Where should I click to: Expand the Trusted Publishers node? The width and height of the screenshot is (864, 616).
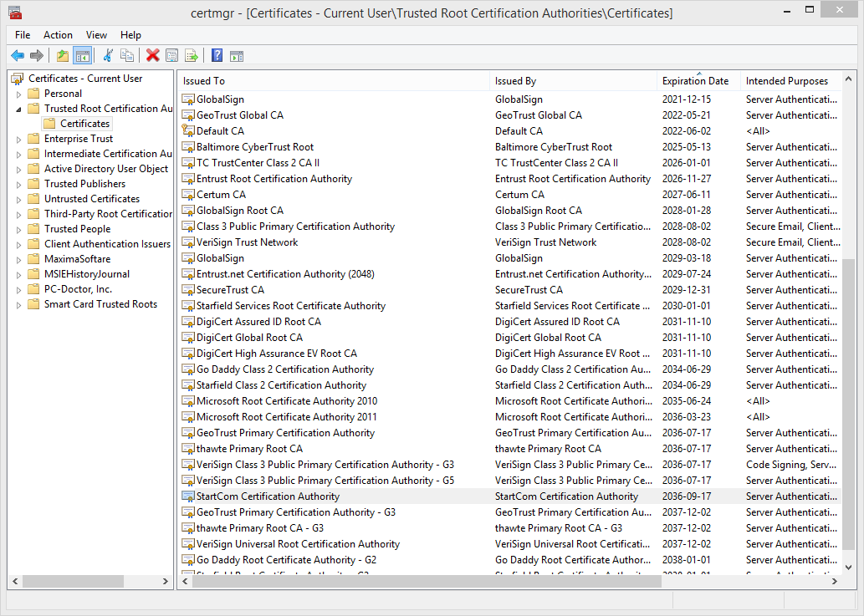(x=18, y=185)
